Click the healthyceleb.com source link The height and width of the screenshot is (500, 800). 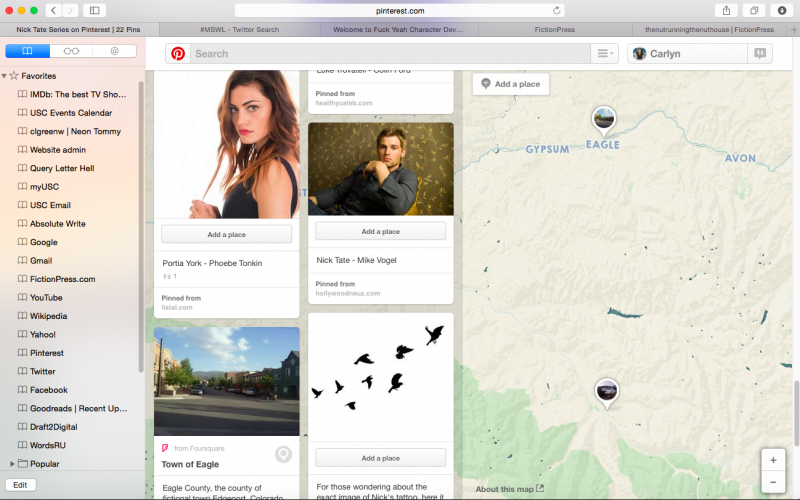pyautogui.click(x=344, y=103)
